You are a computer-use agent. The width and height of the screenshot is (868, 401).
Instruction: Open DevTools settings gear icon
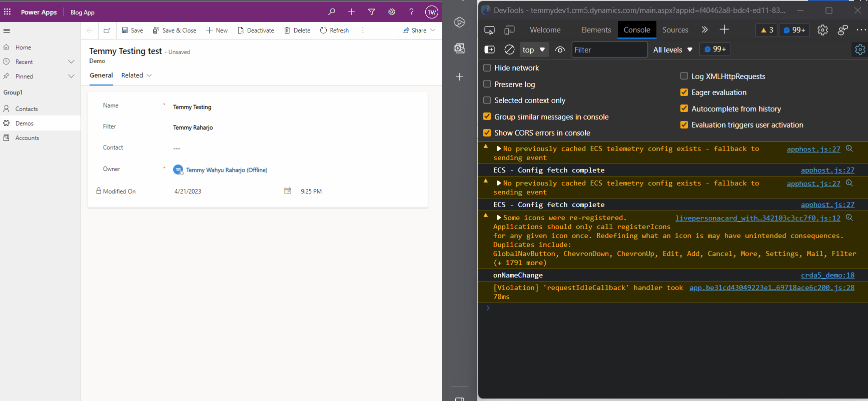[822, 30]
